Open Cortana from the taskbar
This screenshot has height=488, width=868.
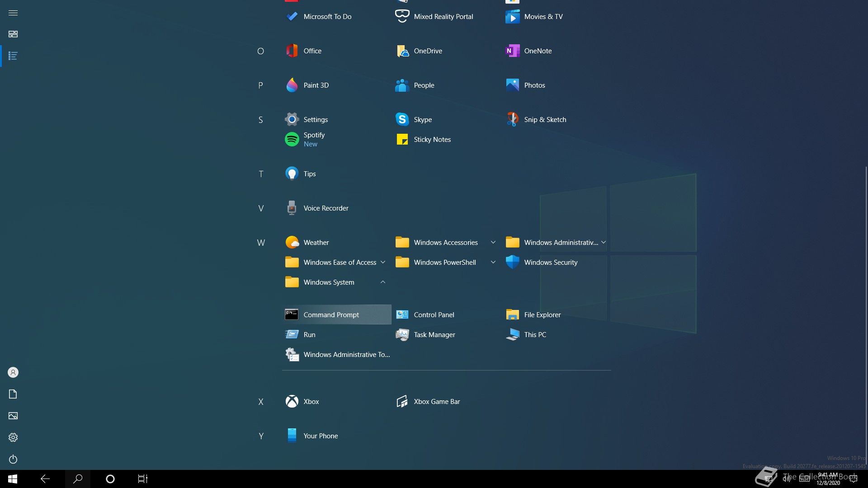[110, 479]
